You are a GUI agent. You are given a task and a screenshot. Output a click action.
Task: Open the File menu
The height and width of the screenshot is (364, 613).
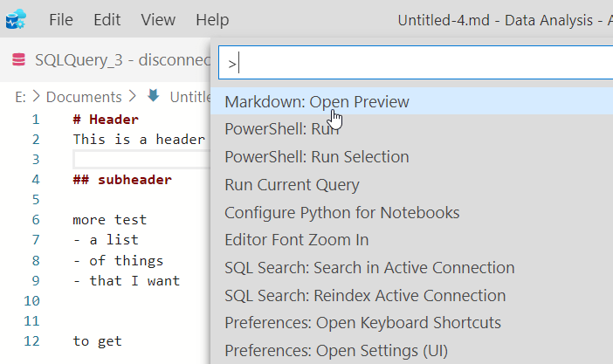click(x=61, y=19)
